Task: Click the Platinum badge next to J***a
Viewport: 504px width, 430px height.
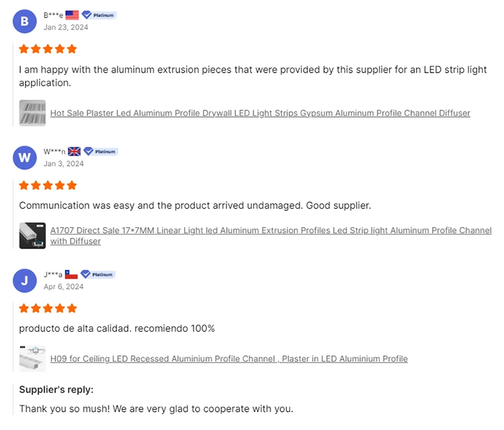Action: pos(98,274)
